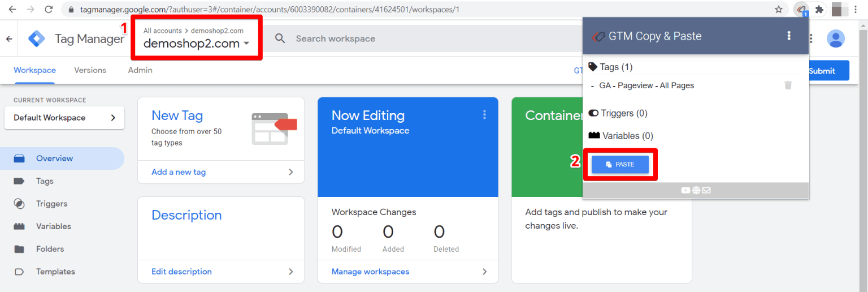Switch to the Versions tab
The height and width of the screenshot is (292, 868).
[x=90, y=70]
